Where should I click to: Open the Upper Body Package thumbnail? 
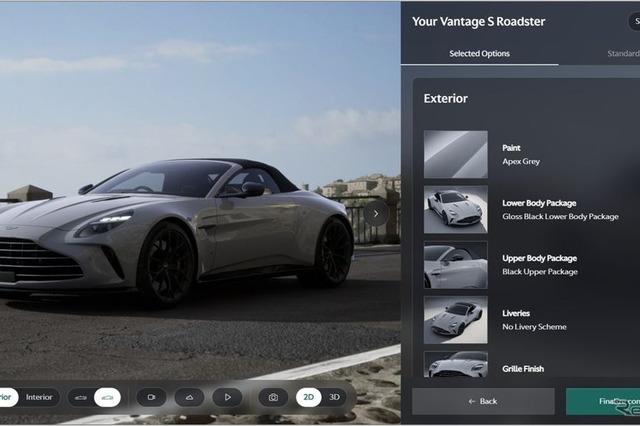click(456, 264)
